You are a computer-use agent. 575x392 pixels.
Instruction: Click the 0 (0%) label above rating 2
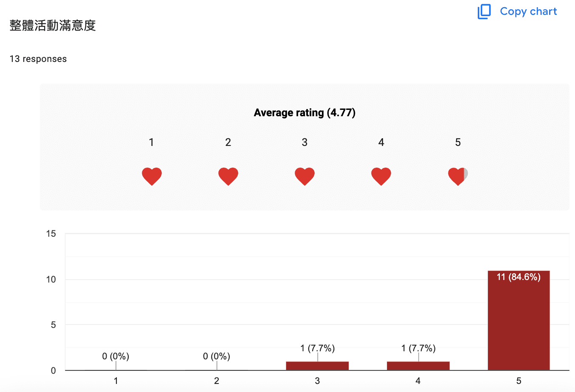pyautogui.click(x=217, y=356)
